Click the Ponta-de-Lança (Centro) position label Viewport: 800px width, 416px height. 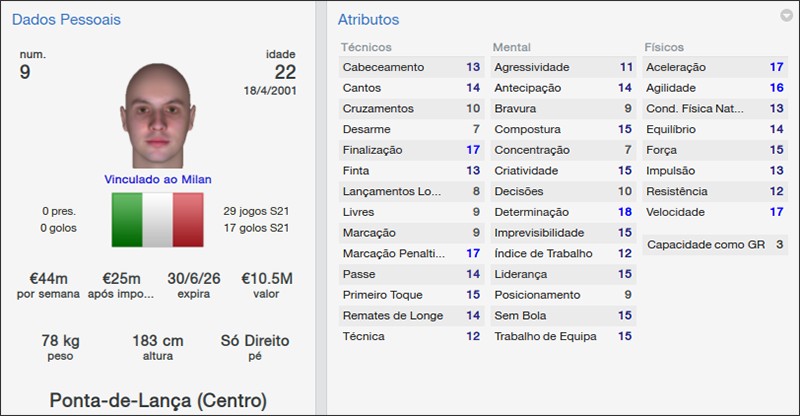tap(158, 401)
